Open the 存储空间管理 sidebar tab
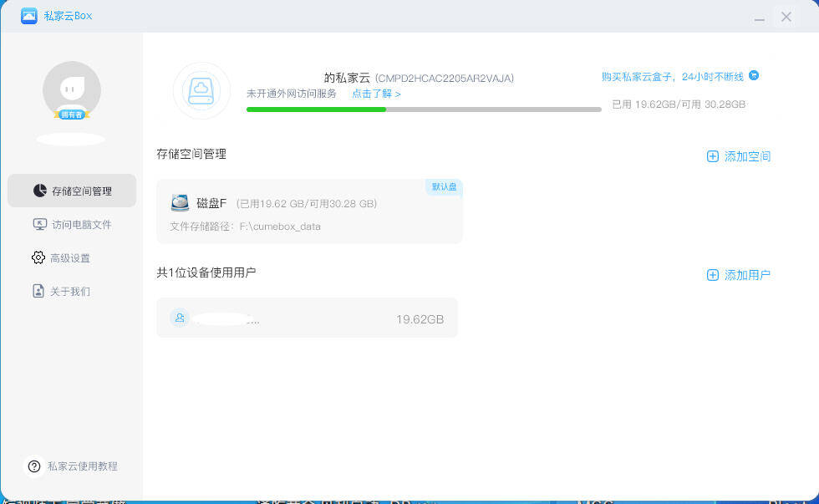819x504 pixels. [72, 191]
